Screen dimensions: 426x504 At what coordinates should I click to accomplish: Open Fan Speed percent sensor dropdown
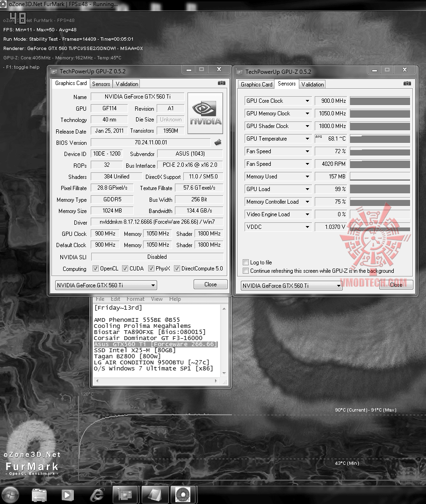(x=307, y=151)
